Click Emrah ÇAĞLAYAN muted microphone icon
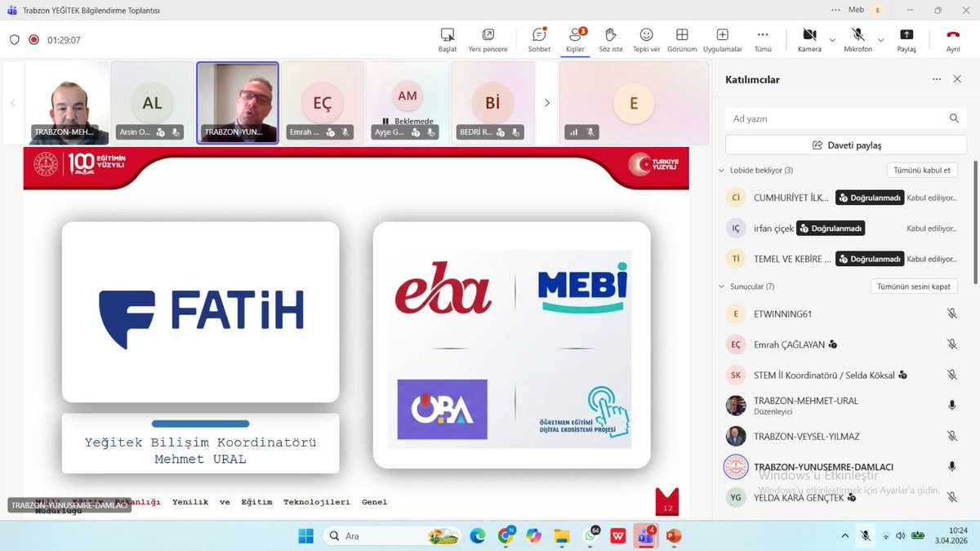Image resolution: width=980 pixels, height=551 pixels. [x=951, y=344]
